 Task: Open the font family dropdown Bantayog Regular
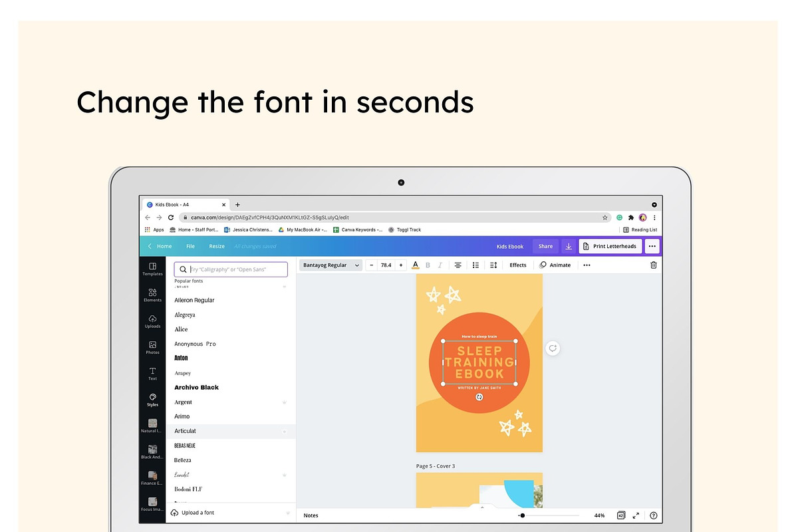tap(331, 265)
